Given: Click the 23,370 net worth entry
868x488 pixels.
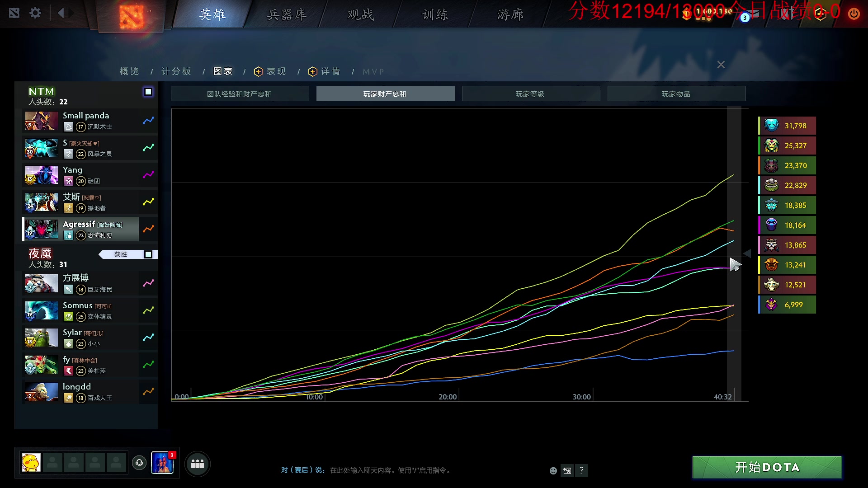Looking at the screenshot, I should coord(787,165).
